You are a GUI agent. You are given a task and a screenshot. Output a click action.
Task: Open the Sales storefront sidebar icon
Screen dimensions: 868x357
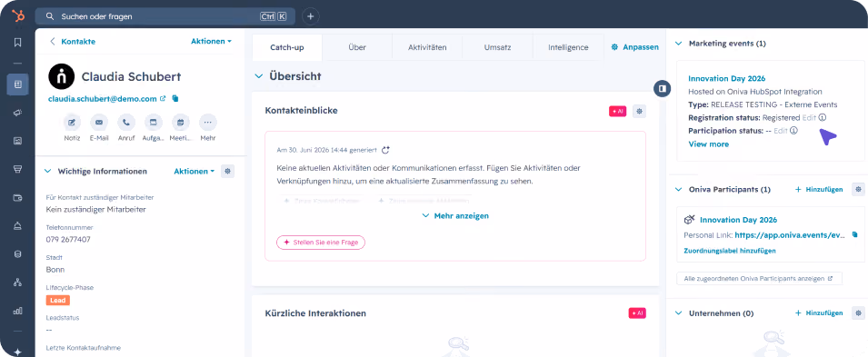coord(17,169)
